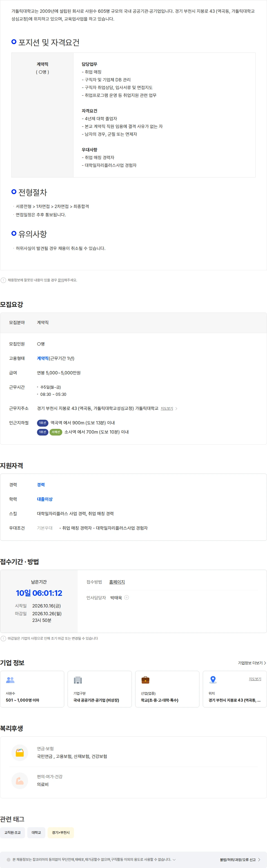
Task: Click 학교(초·중·고·대학·특수) industry text
Action: click(159, 700)
